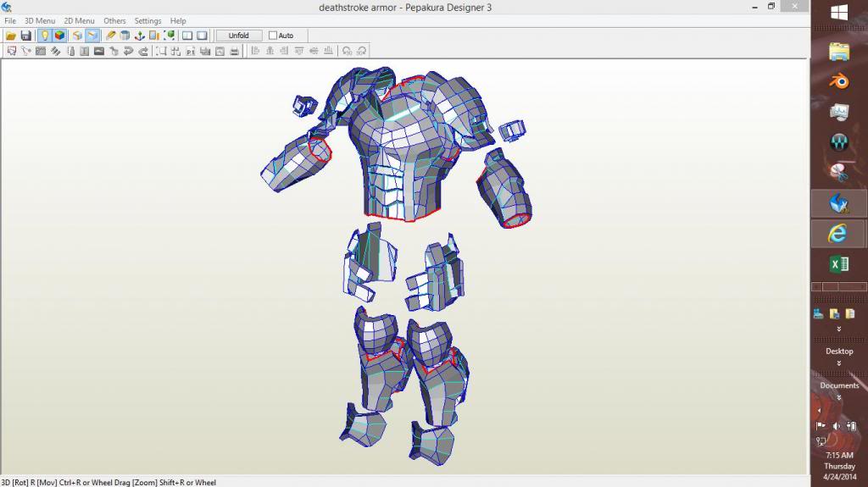The height and width of the screenshot is (487, 868).
Task: Click the stacked pages toolbar icon
Action: 205,51
